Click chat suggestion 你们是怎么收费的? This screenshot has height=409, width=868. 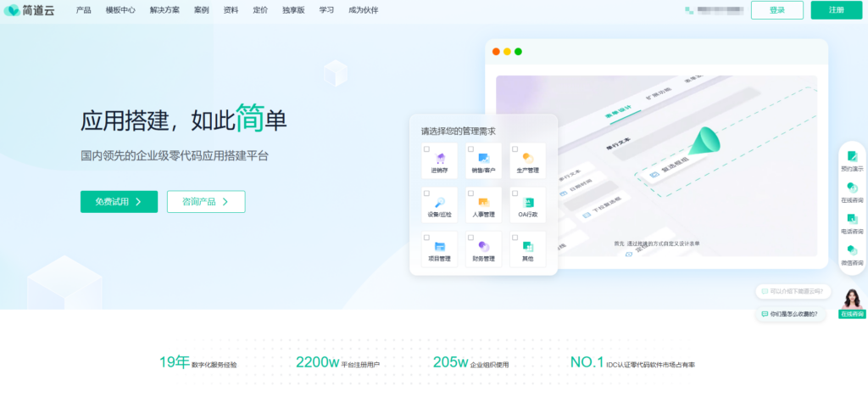pos(793,314)
